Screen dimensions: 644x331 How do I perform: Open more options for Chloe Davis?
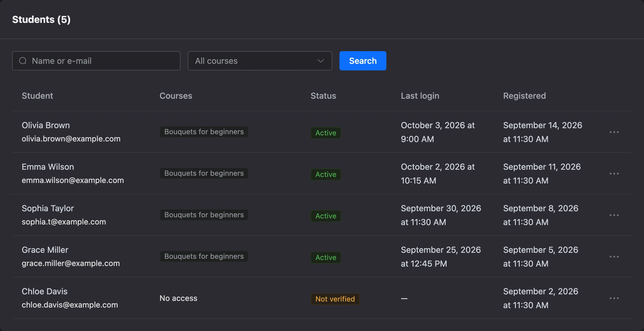point(614,298)
